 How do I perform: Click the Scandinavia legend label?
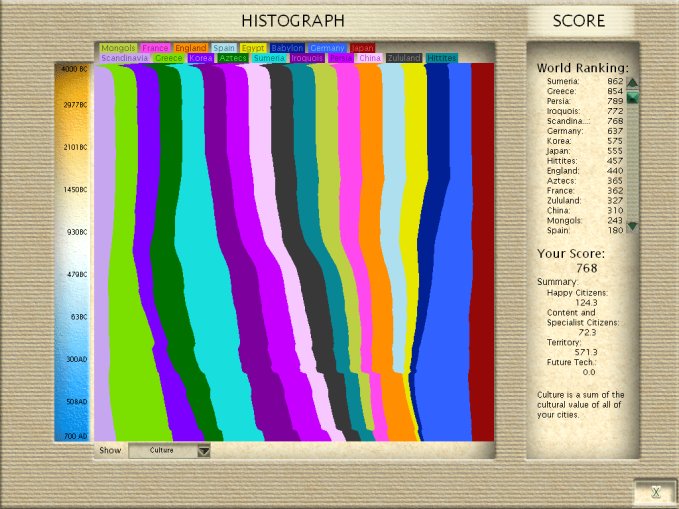[x=125, y=59]
